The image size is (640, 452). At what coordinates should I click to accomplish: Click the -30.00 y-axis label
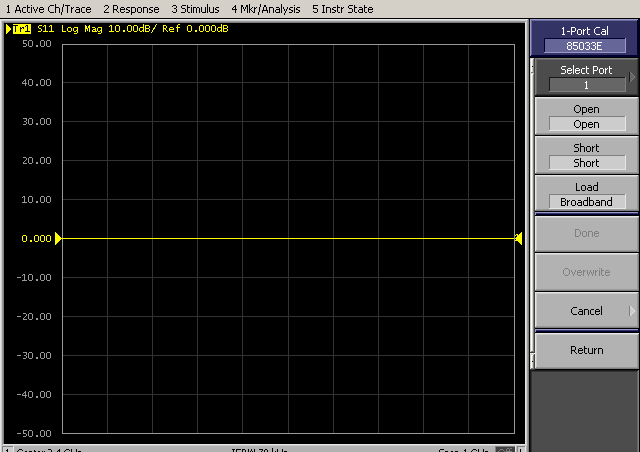[x=34, y=356]
